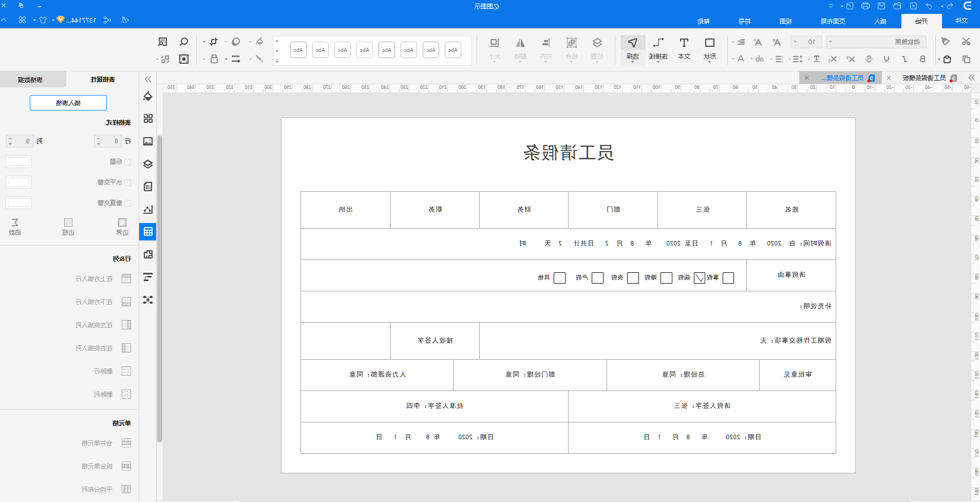
Task: Click the format painter icon
Action: (946, 42)
